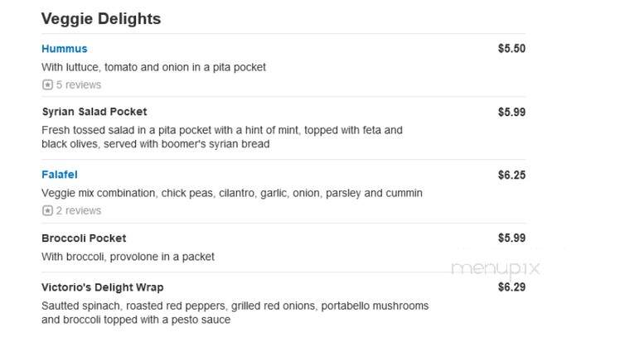This screenshot has height=337, width=644.
Task: Open the Hummus menu item link
Action: coord(65,49)
